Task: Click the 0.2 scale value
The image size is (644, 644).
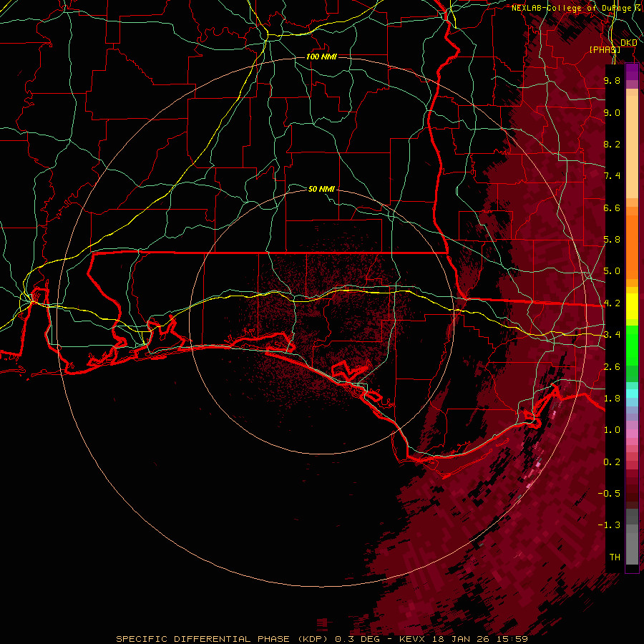Action: (x=612, y=462)
